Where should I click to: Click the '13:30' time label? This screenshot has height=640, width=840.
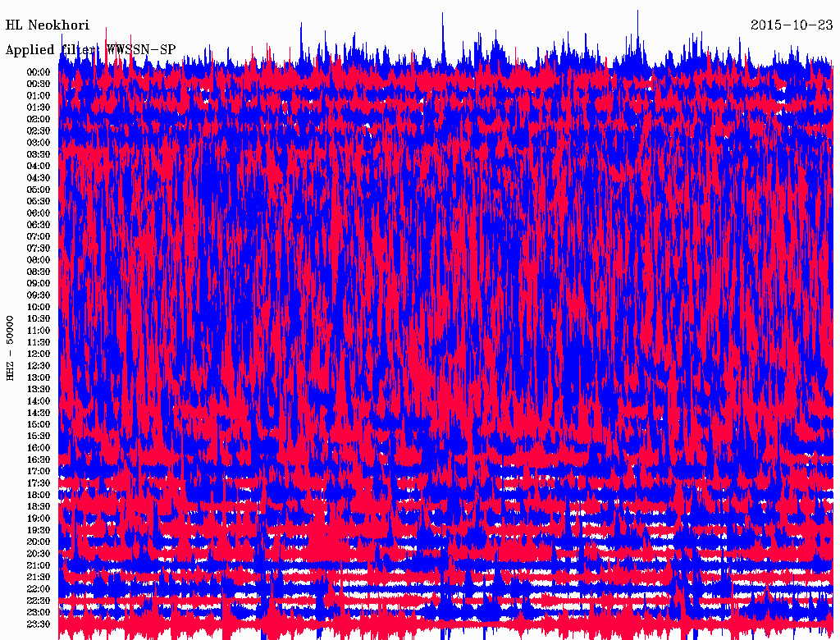tap(39, 389)
